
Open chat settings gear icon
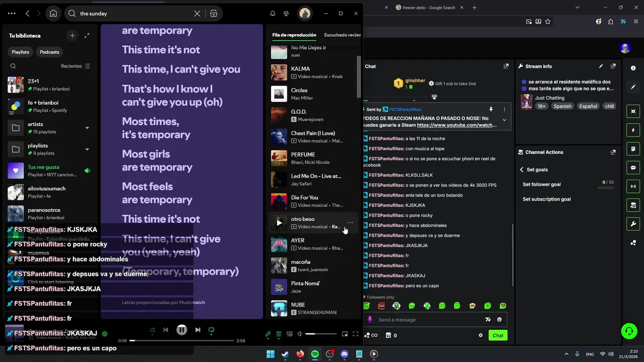480,335
